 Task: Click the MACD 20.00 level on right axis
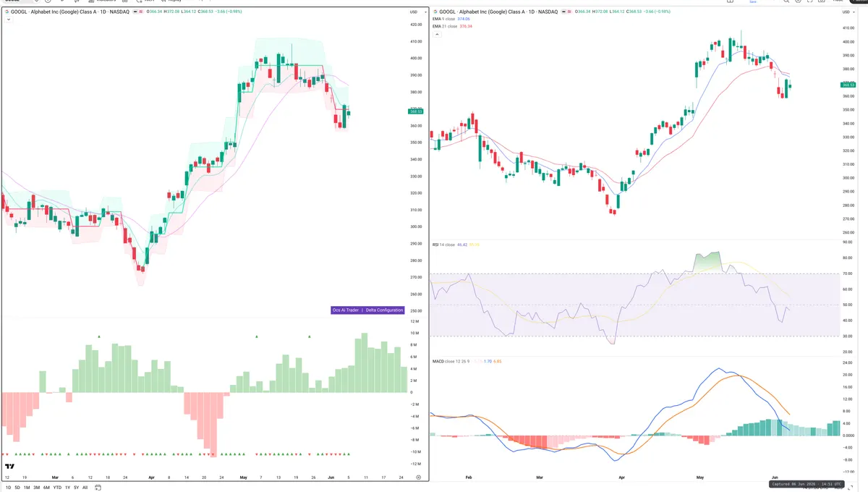tap(846, 375)
